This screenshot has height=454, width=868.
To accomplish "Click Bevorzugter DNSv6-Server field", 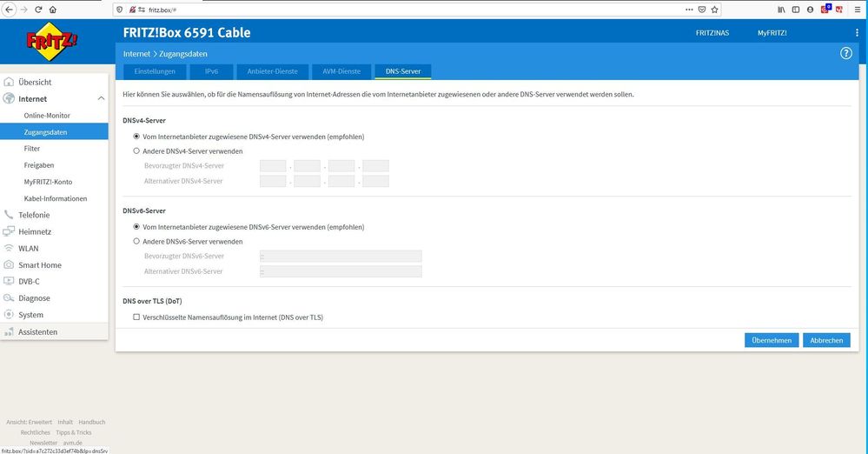I will point(341,256).
